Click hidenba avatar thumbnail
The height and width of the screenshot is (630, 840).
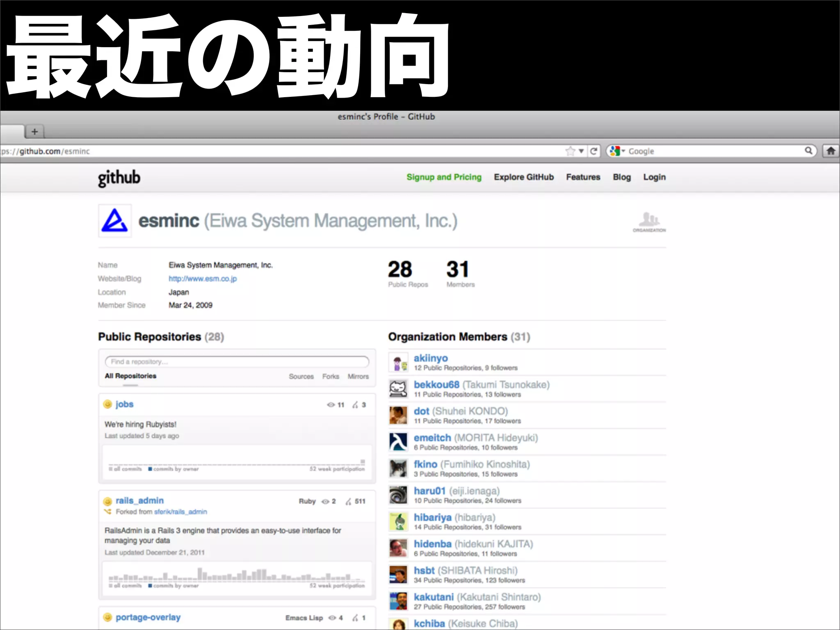pos(398,548)
